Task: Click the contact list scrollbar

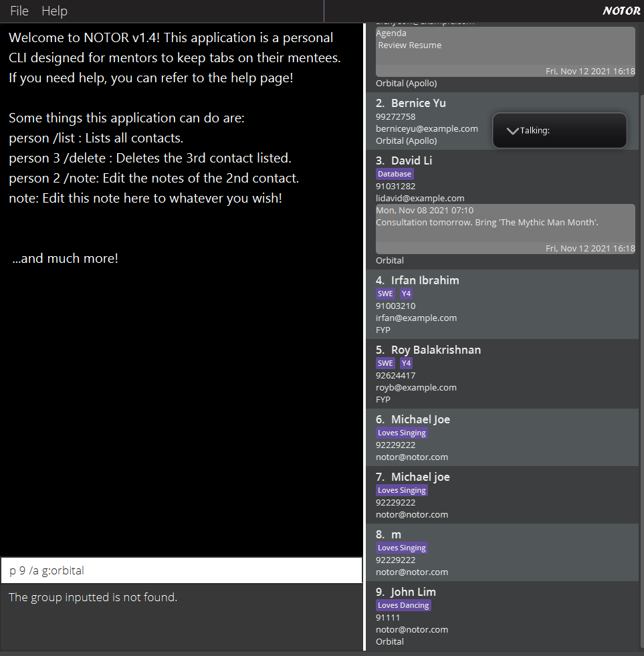Action: [x=641, y=372]
